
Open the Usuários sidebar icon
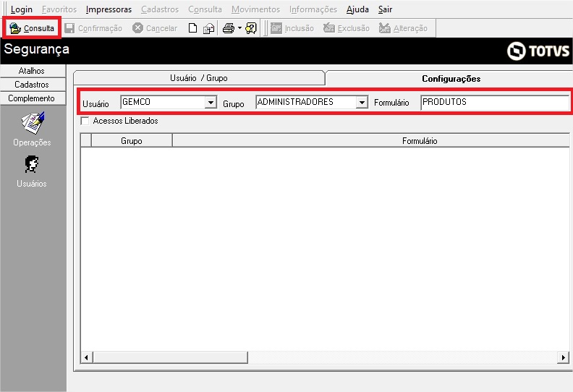point(32,164)
